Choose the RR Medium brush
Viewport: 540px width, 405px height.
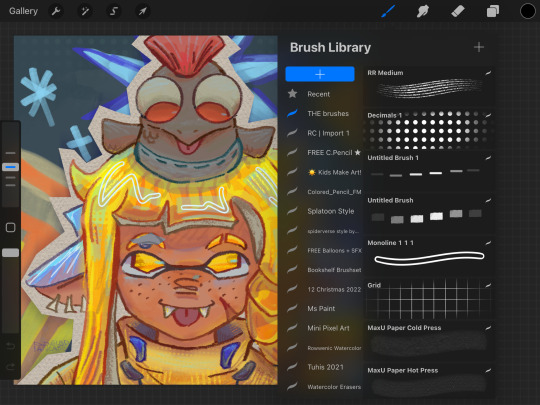429,86
